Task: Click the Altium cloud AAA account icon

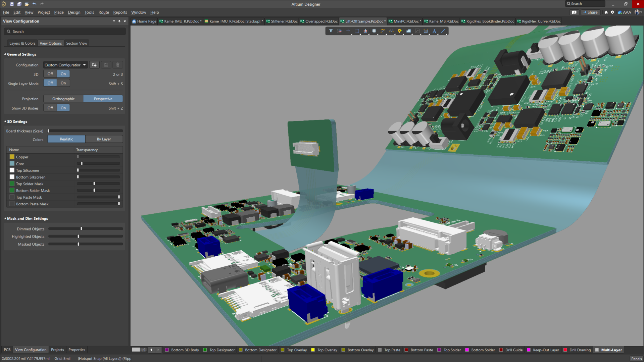Action: coord(625,12)
